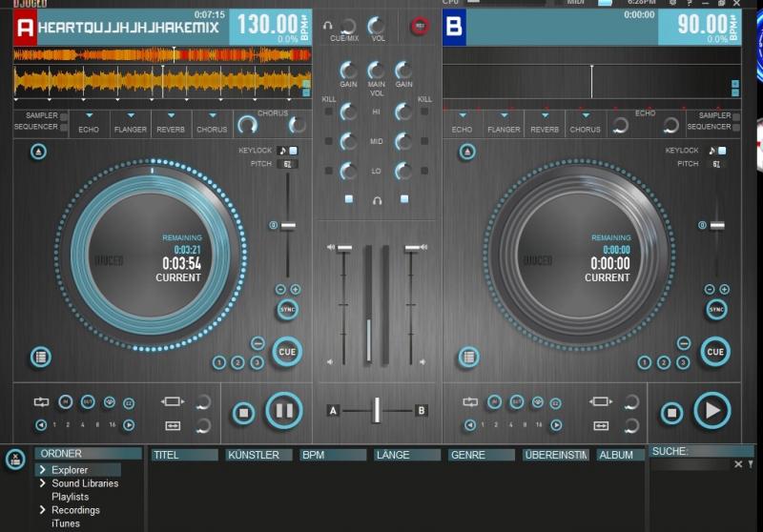Set loop IN point on deck A
Screen dimensions: 763x532
[x=65, y=401]
